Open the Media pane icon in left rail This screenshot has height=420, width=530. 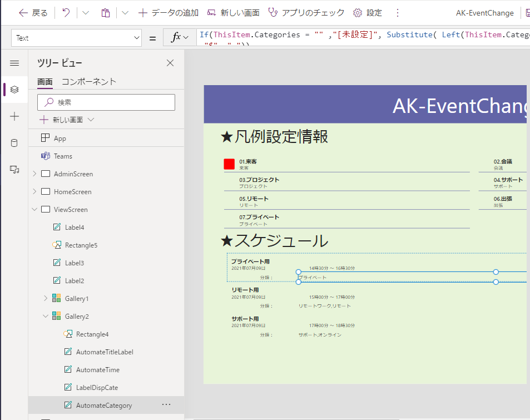[14, 170]
